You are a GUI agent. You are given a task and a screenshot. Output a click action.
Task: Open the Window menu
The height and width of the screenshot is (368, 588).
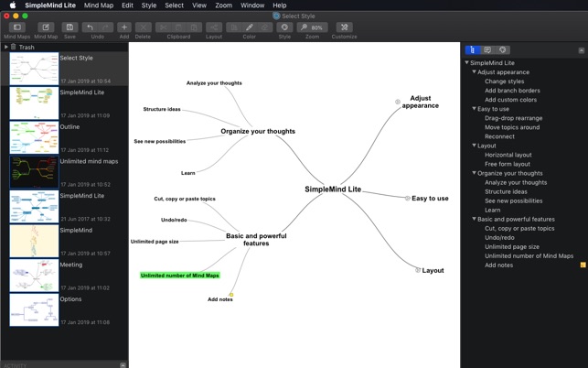coord(252,5)
